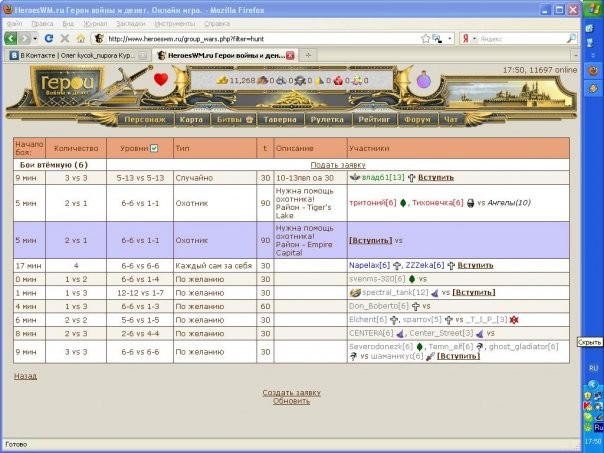Open the address bar URL history dropdown
This screenshot has width=604, height=453.
449,38
